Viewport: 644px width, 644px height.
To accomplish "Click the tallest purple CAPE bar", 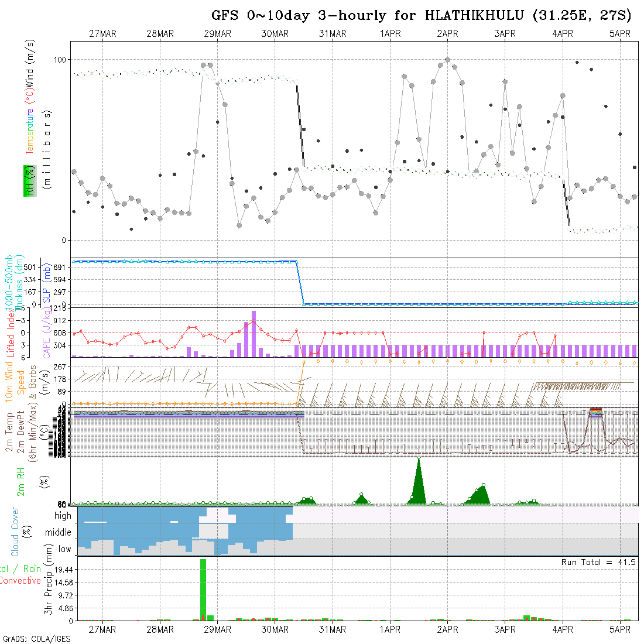I will 254,334.
